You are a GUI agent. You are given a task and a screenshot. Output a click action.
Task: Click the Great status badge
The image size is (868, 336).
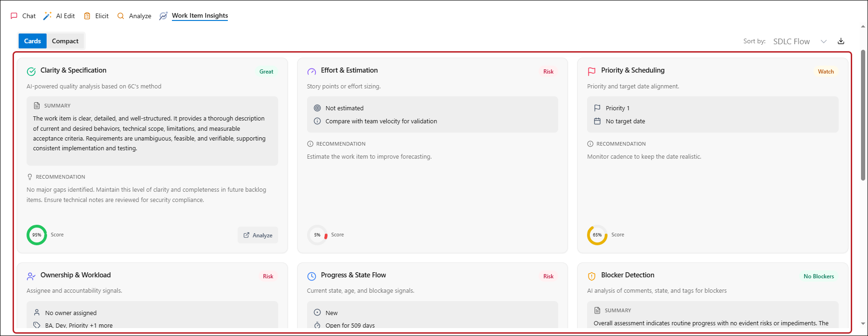(267, 72)
